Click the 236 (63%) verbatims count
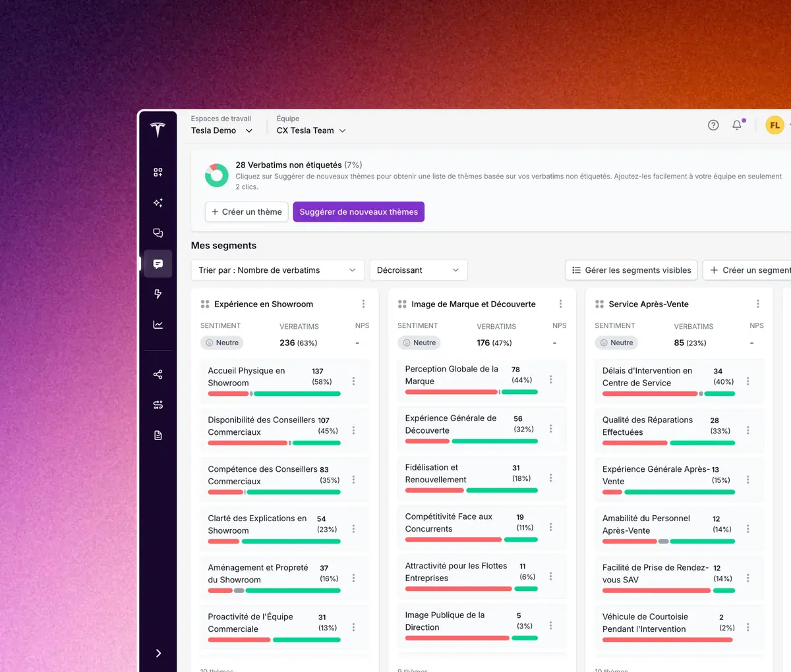The height and width of the screenshot is (672, 791). coord(299,343)
